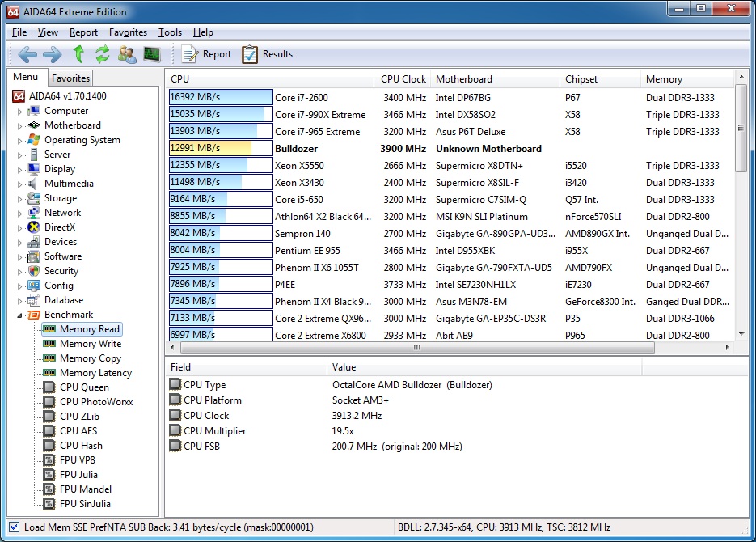This screenshot has height=542, width=756.
Task: Expand the Display tree node
Action: (19, 170)
